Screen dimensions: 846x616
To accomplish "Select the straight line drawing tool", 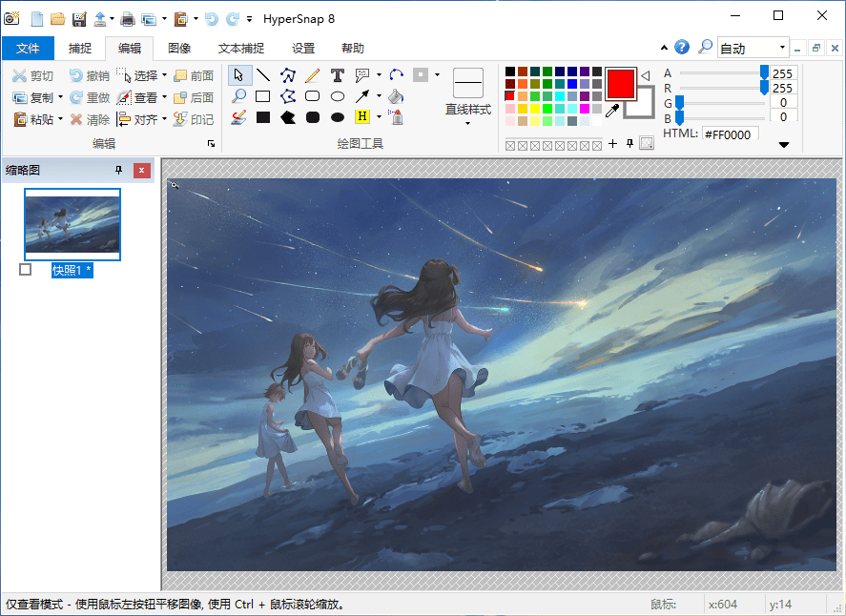I will point(263,75).
